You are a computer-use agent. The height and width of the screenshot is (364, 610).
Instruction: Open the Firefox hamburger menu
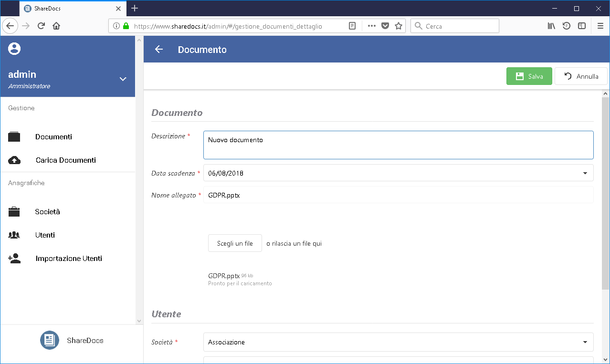600,26
